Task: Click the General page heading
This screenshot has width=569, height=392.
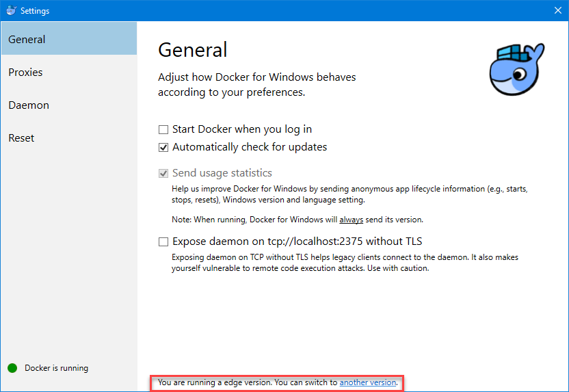Action: [x=193, y=50]
